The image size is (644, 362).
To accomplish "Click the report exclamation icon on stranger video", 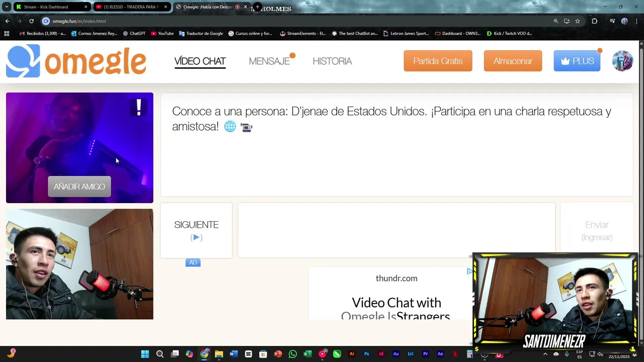I will (x=139, y=107).
